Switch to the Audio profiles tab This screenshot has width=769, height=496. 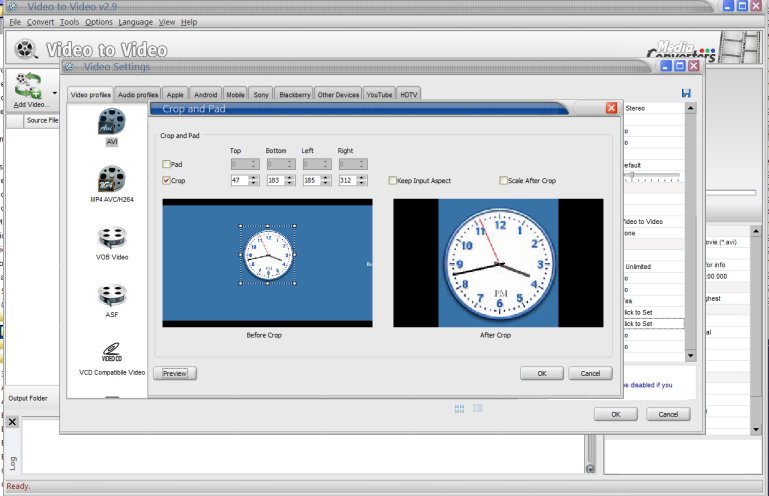pos(138,94)
